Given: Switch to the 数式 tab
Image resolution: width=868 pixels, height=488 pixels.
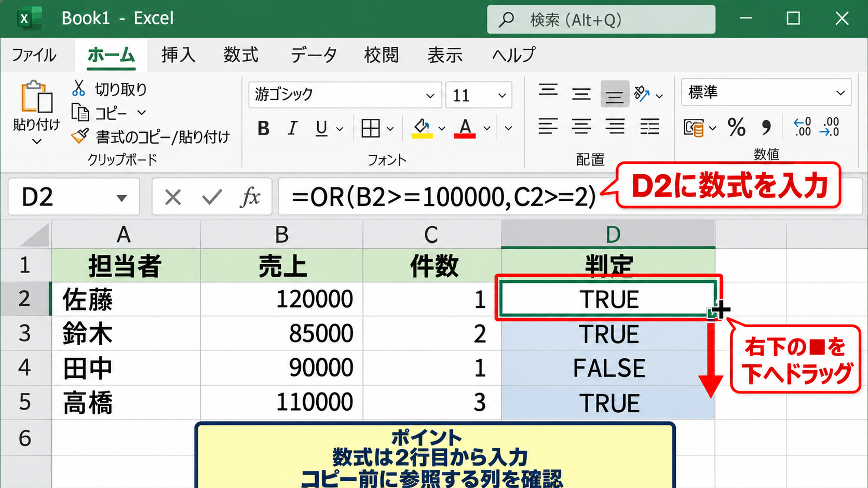Looking at the screenshot, I should pyautogui.click(x=241, y=55).
